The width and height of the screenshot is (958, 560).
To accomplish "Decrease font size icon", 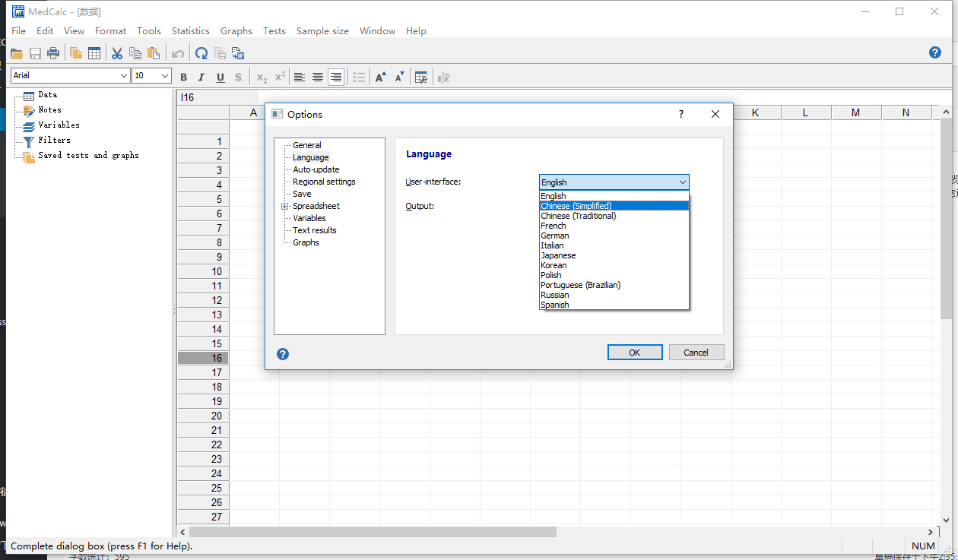I will pyautogui.click(x=400, y=77).
